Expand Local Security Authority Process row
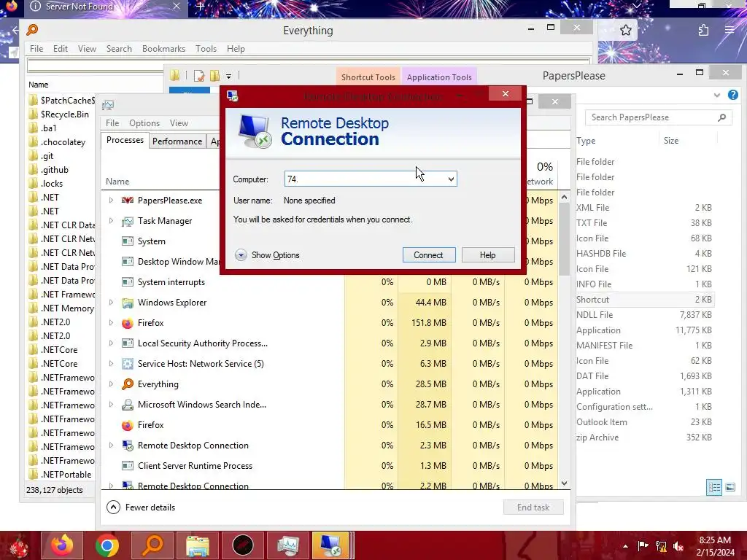 point(111,343)
